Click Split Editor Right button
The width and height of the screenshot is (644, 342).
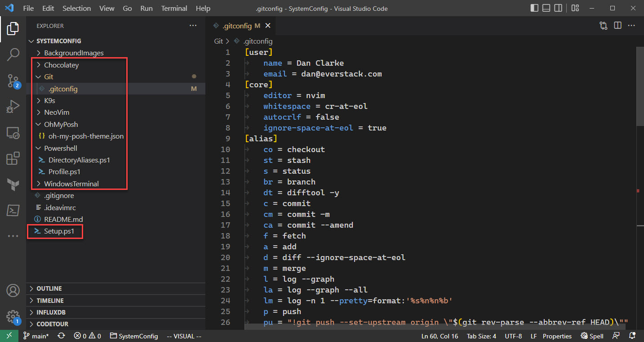[x=617, y=26]
